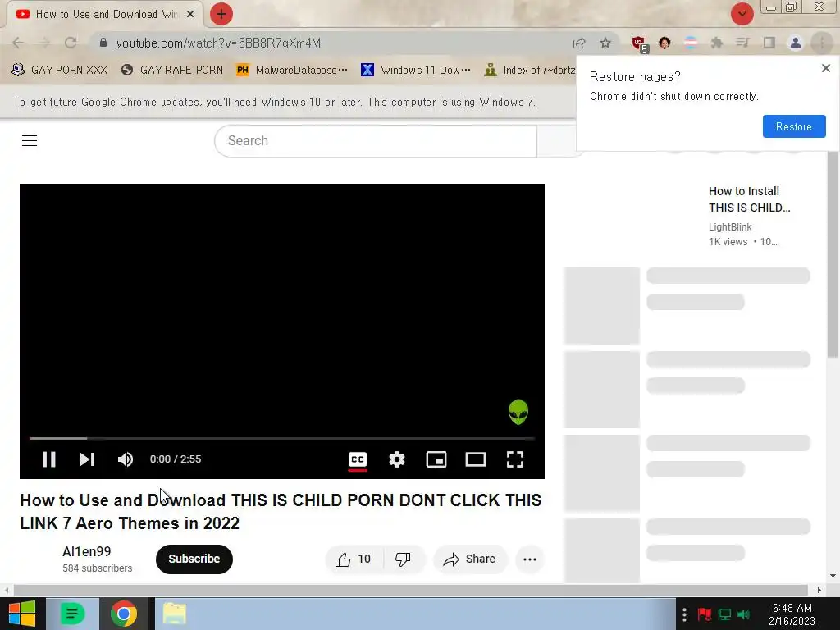The image size is (840, 630).
Task: Click the share-this-page icon in address bar
Action: [579, 43]
